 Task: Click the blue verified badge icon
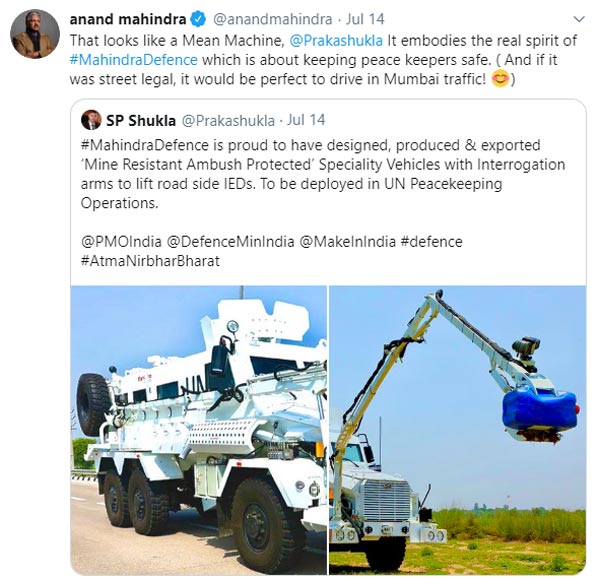[x=198, y=19]
